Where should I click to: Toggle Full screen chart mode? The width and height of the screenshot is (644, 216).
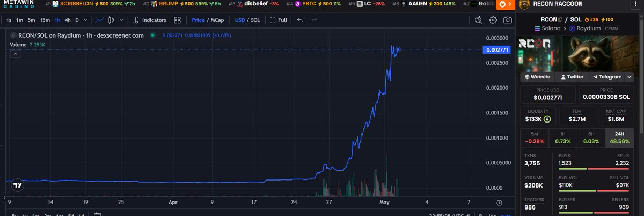pyautogui.click(x=279, y=20)
